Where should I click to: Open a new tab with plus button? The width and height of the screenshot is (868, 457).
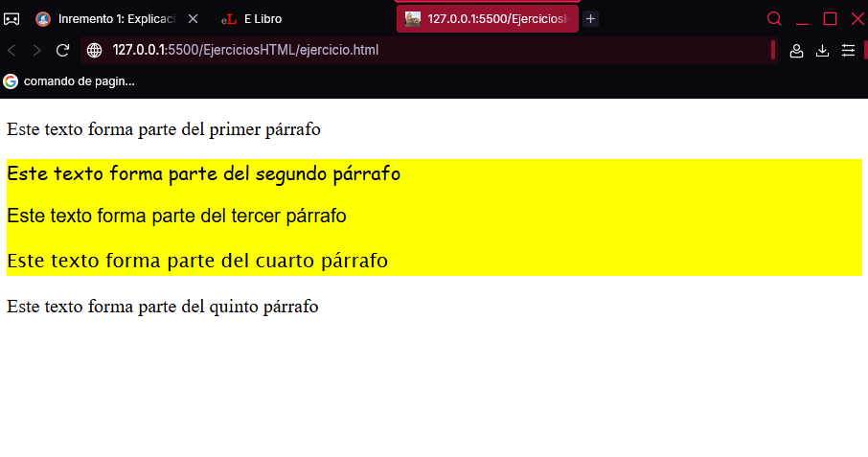click(x=591, y=19)
